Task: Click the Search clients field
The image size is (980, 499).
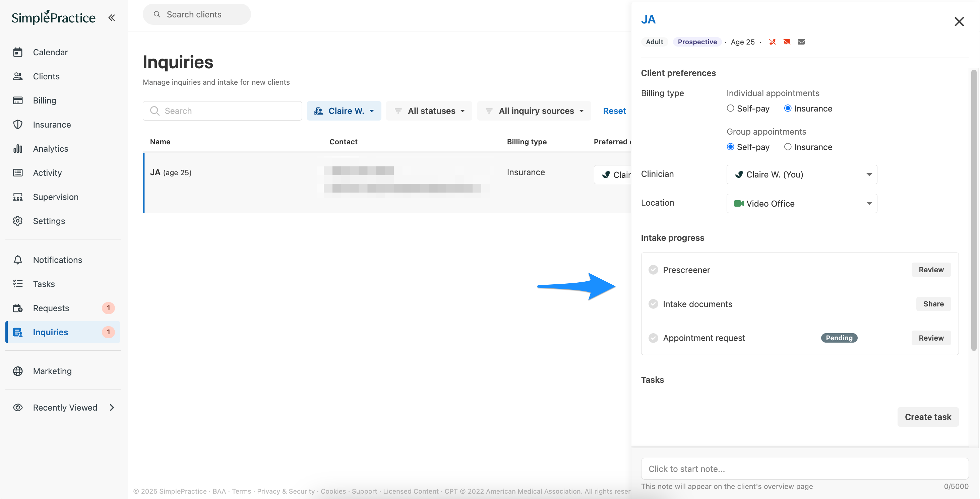Action: coord(197,14)
